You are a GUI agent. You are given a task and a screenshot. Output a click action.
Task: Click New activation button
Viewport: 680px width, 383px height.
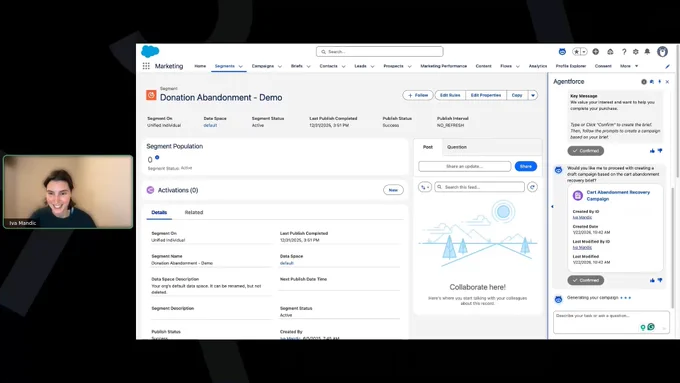click(393, 190)
